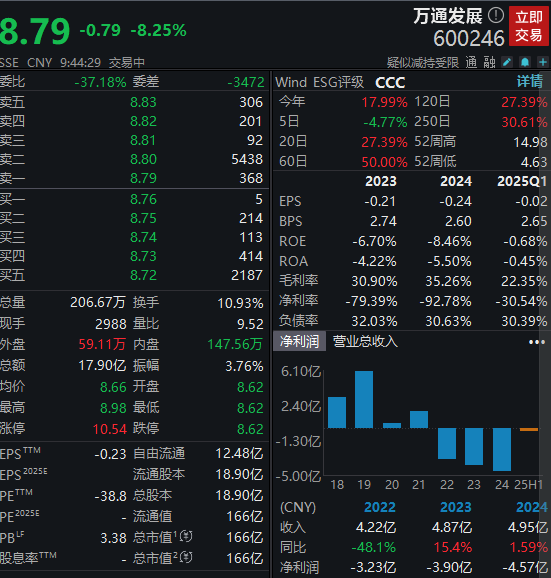Viewport: 551px width, 578px height.
Task: Click the 2024 net profit bar
Action: [x=502, y=449]
